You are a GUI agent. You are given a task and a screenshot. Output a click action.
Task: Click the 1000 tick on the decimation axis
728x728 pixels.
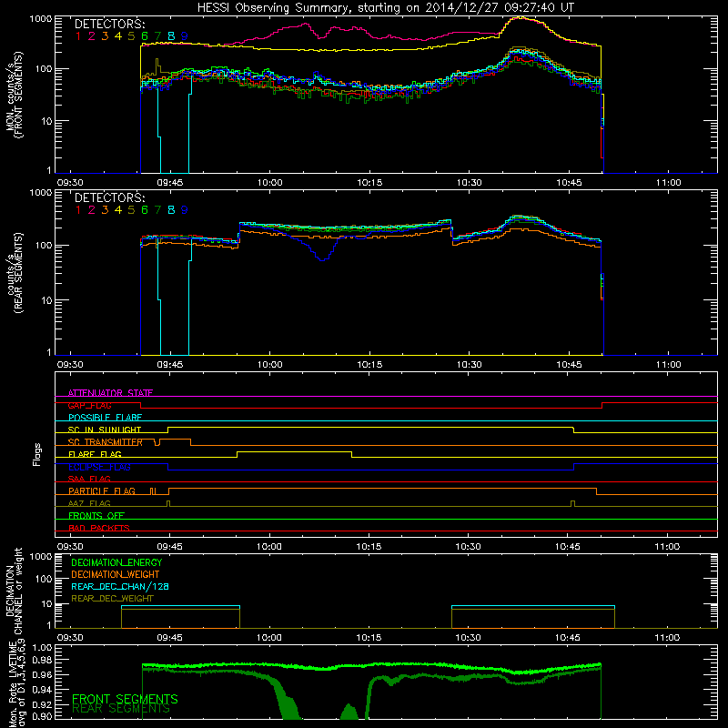point(41,557)
